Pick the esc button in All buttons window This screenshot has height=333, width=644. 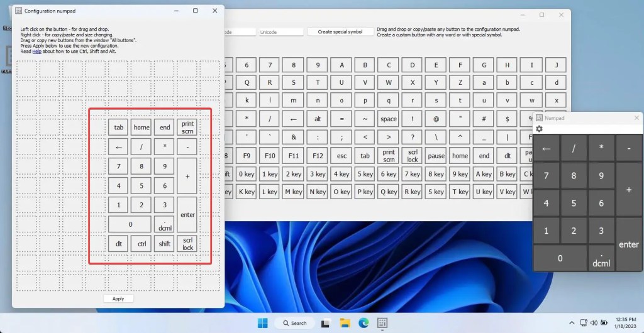point(341,156)
